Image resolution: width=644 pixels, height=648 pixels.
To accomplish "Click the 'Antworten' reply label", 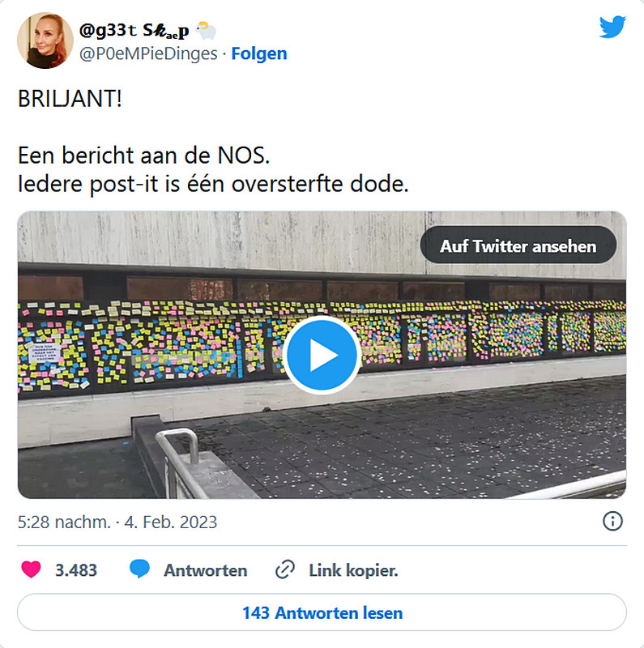I will [x=206, y=570].
